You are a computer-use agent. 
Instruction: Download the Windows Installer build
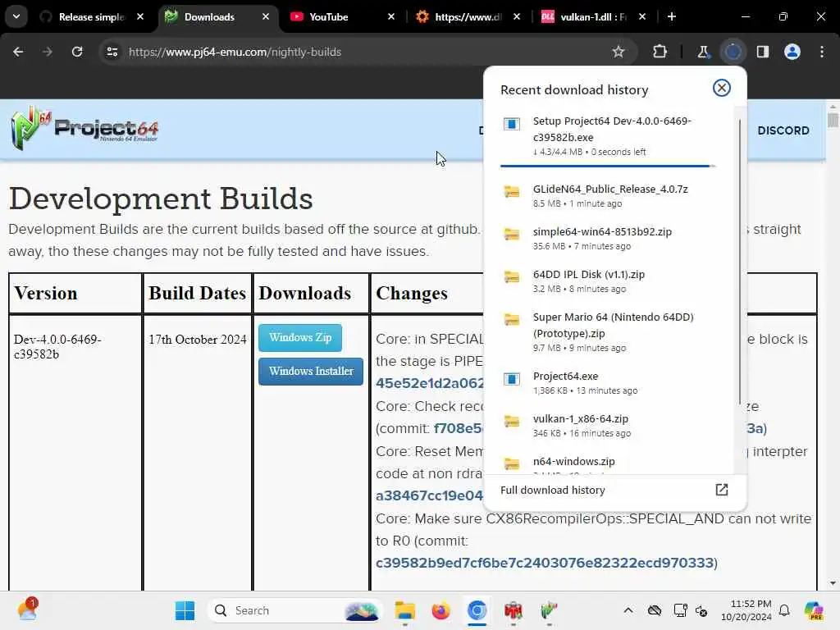click(311, 372)
